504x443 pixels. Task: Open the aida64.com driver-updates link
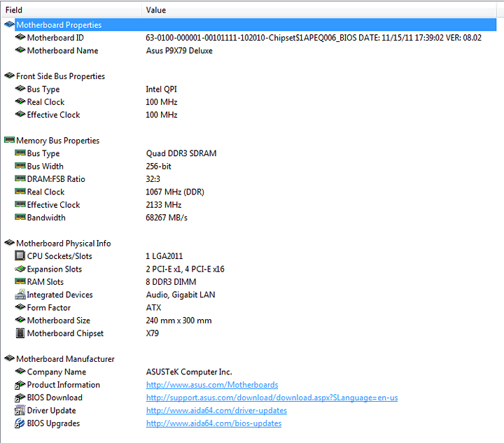click(216, 410)
